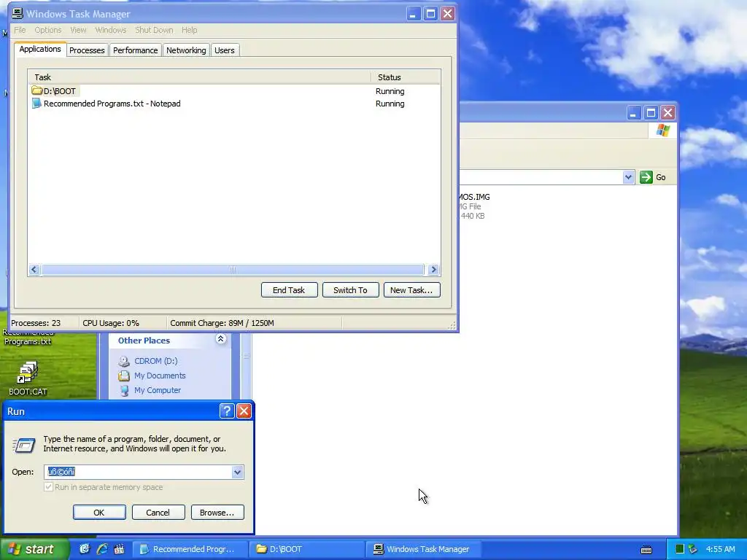Click the Task Manager title bar icon
747x560 pixels.
pos(18,13)
